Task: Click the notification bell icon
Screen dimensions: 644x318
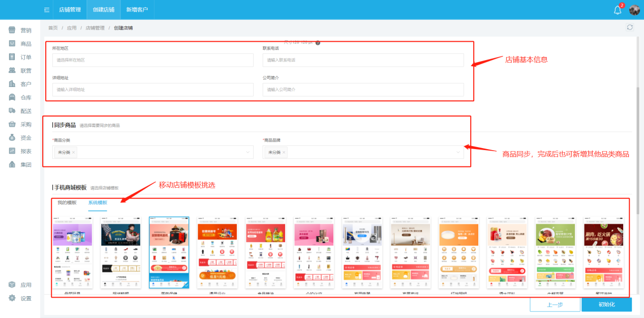Action: 618,10
